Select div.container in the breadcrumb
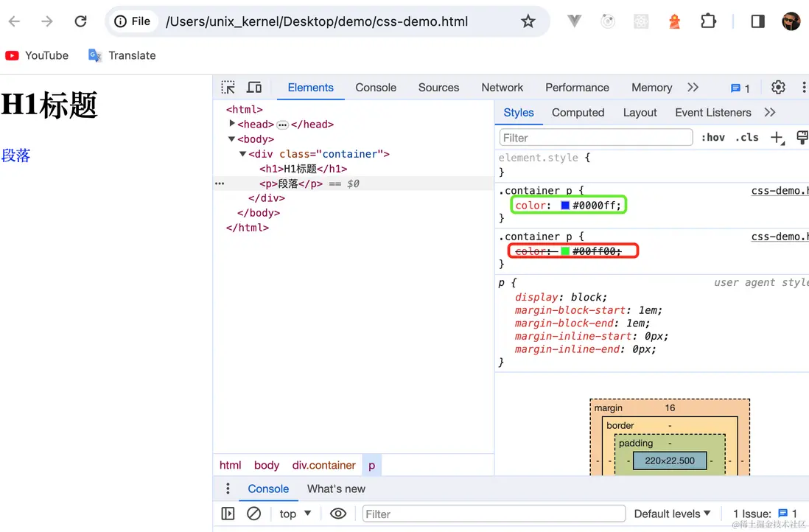Viewport: 809px width, 532px height. tap(323, 465)
